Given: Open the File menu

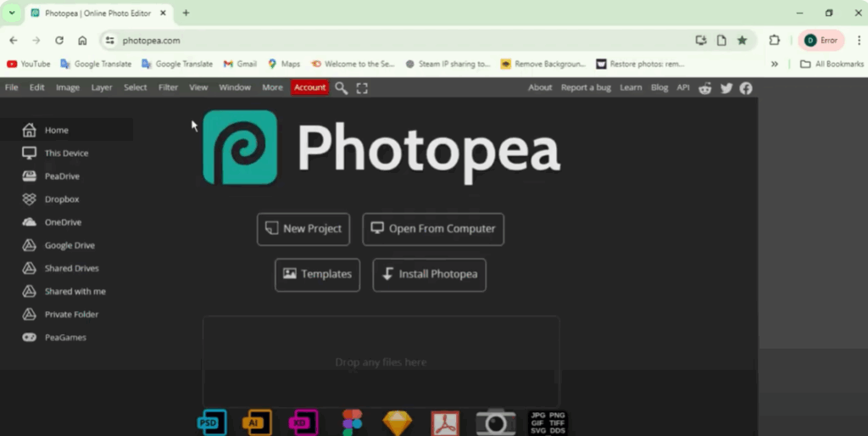Looking at the screenshot, I should point(11,87).
